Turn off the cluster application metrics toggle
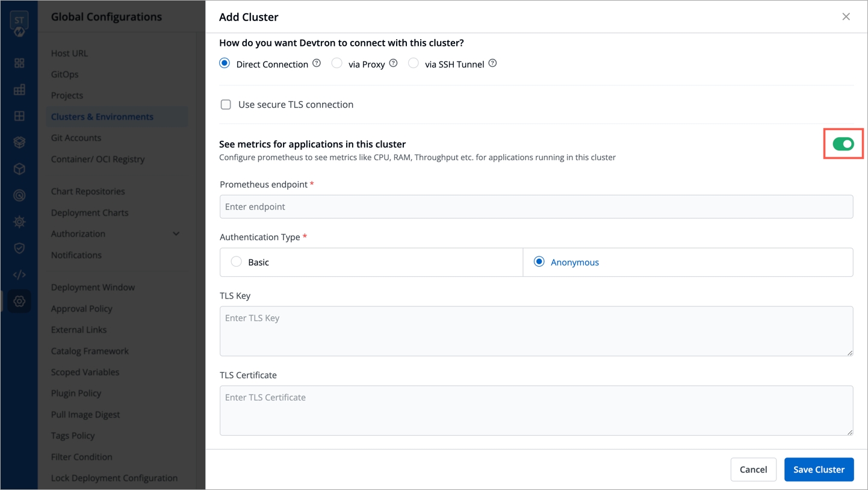Viewport: 868px width, 490px height. (843, 144)
